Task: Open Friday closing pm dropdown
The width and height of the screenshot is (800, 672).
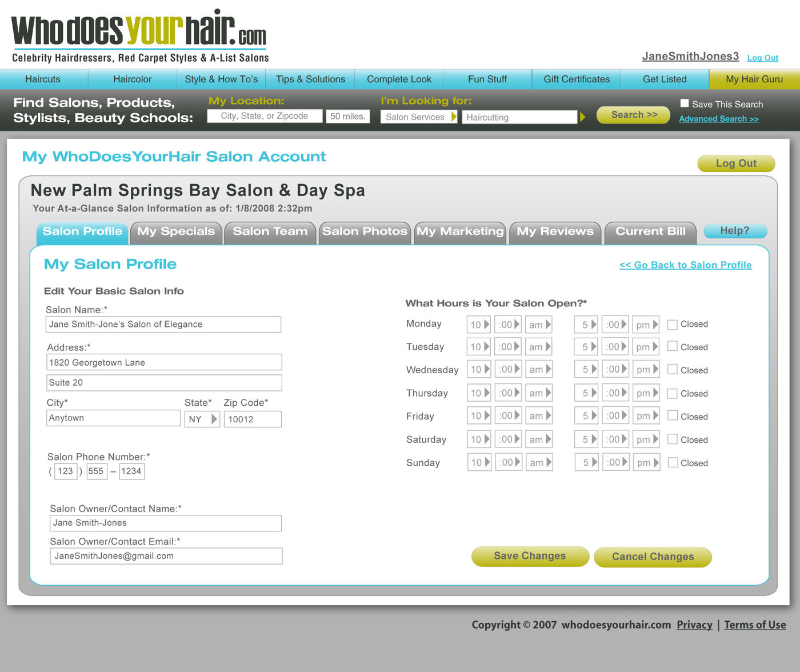Action: pyautogui.click(x=646, y=415)
